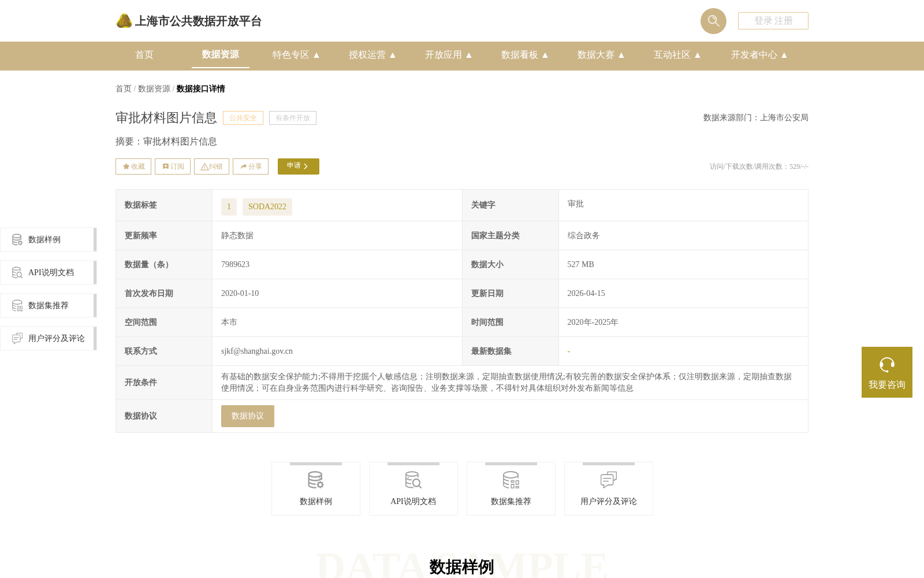Click the platform logo icon
The height and width of the screenshot is (578, 924).
point(124,21)
